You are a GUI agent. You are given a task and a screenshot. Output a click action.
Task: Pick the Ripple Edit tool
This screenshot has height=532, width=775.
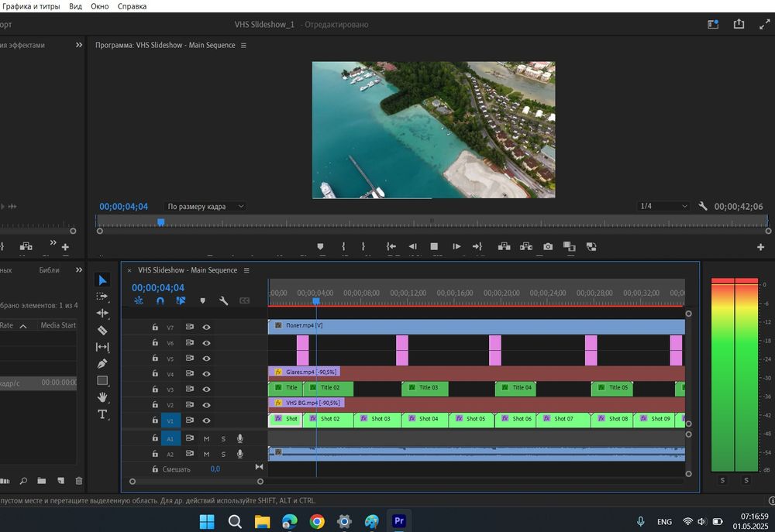[102, 313]
